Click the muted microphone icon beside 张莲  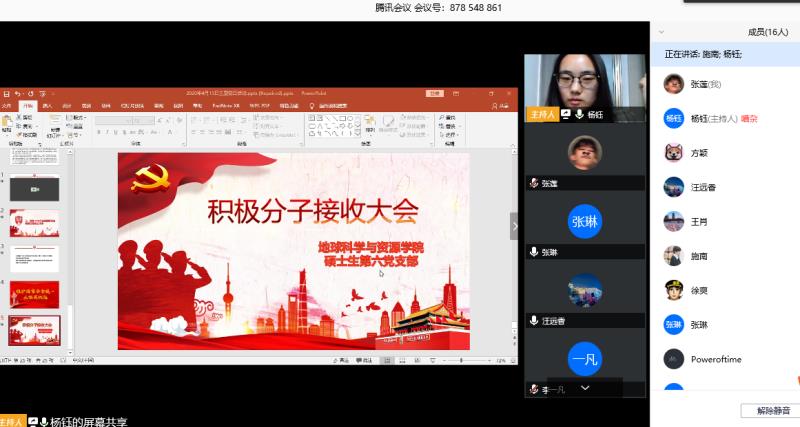click(x=534, y=183)
